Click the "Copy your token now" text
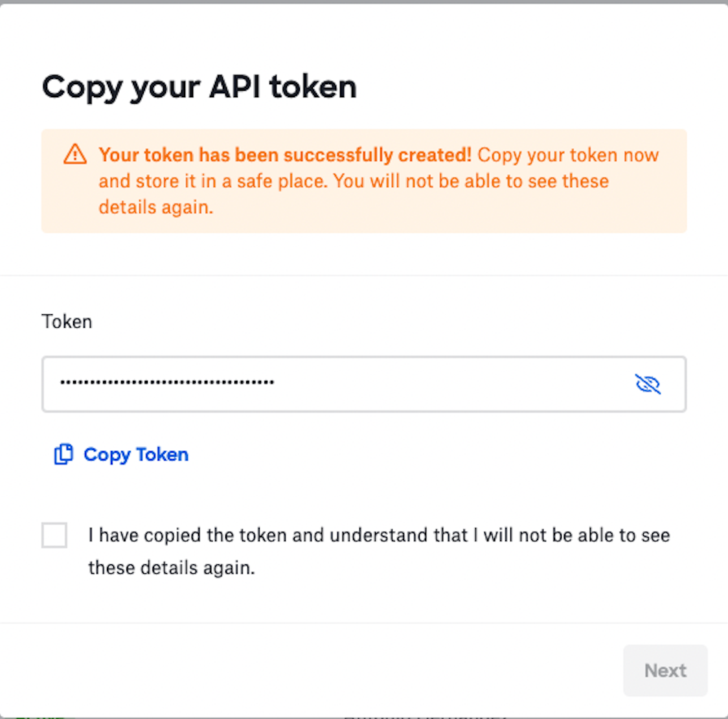The height and width of the screenshot is (719, 728). click(567, 155)
